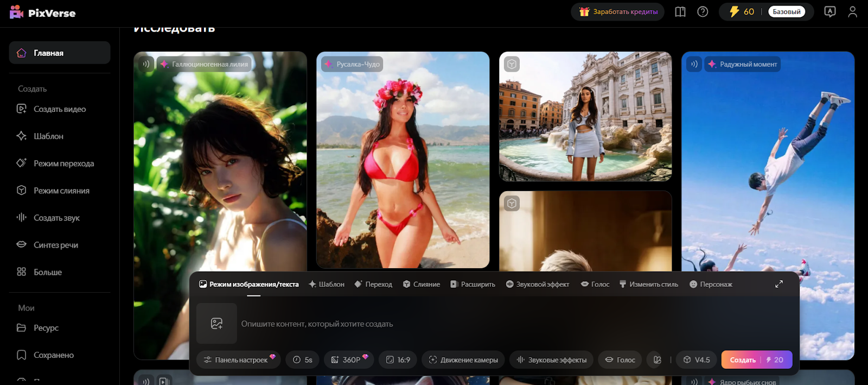Click the Ядро рыбьих снов template tag
Screen dimensions: 868x385
click(x=743, y=382)
